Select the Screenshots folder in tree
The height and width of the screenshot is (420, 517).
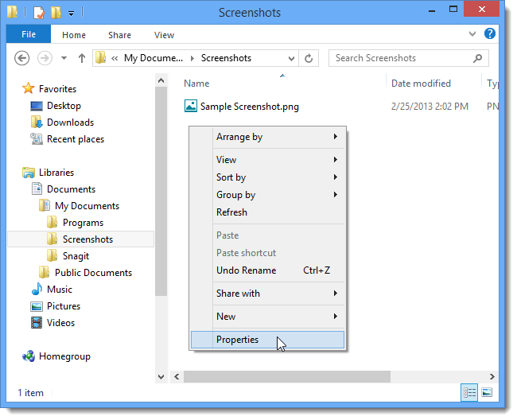pos(87,239)
